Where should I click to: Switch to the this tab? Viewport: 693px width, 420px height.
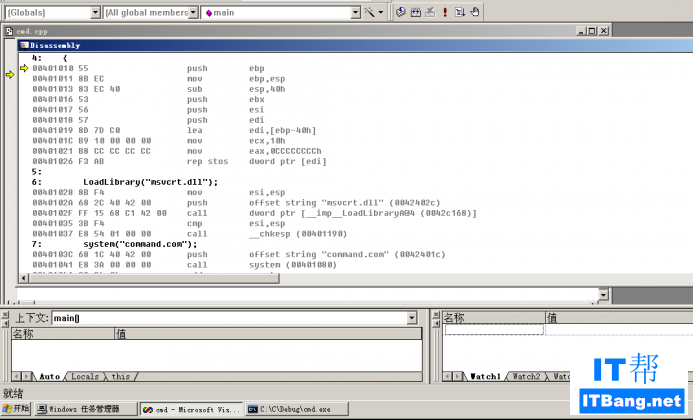point(120,377)
